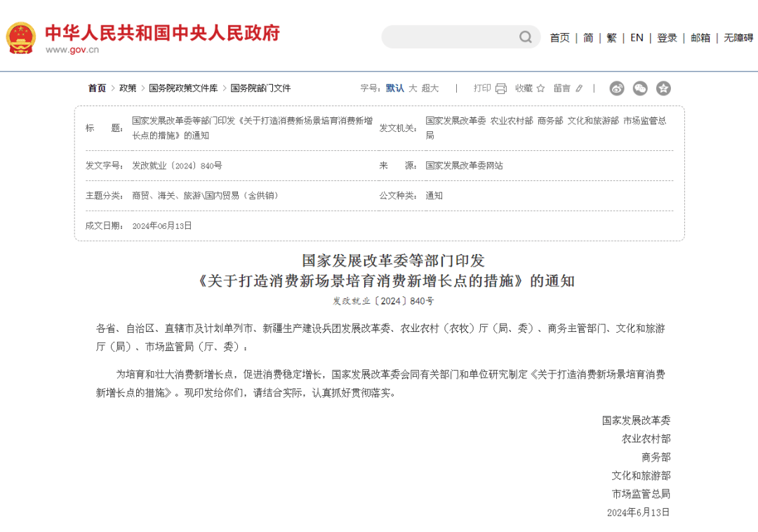Click the 留言 comment text
Screen dimensions: 758x532
pyautogui.click(x=562, y=88)
